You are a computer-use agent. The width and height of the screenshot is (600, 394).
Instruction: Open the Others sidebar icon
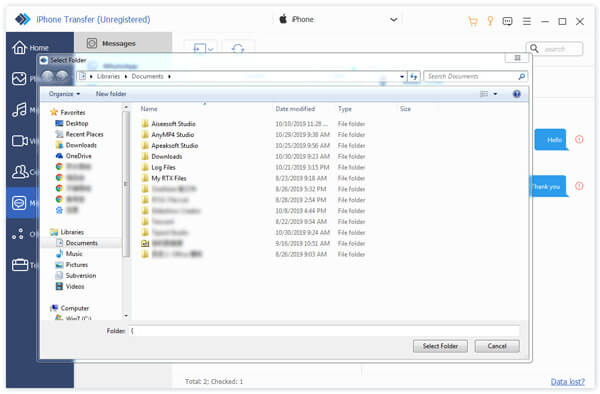click(18, 234)
